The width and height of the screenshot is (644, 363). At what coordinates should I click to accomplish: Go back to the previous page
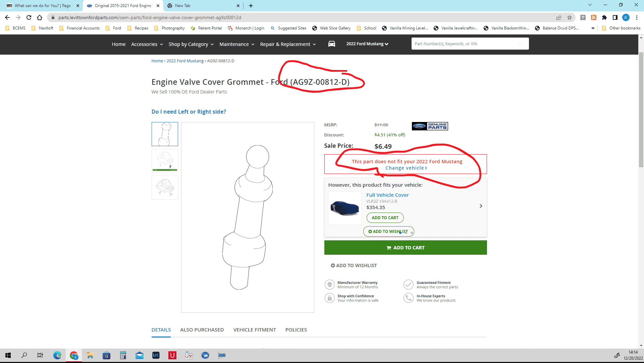tap(7, 17)
